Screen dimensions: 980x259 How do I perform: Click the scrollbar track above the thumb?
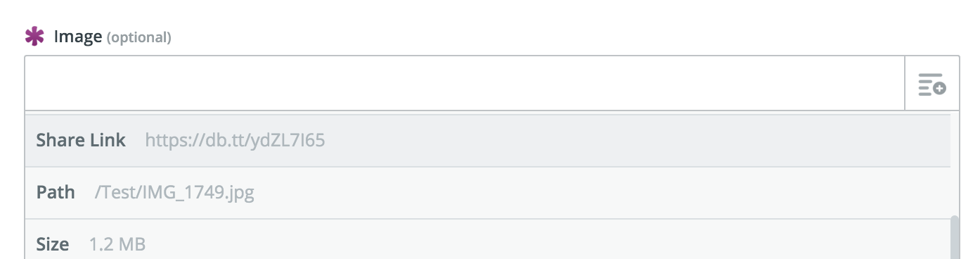point(955,163)
